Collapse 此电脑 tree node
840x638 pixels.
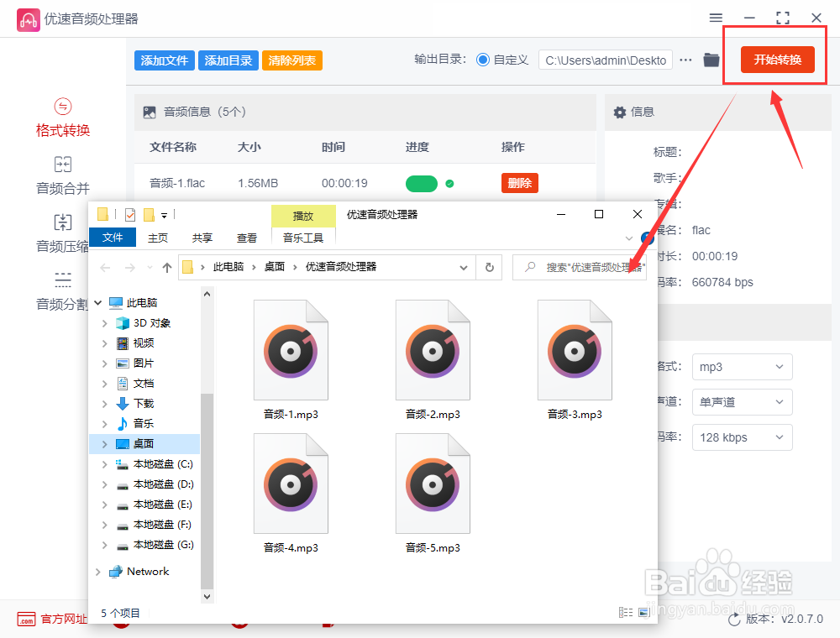[98, 303]
